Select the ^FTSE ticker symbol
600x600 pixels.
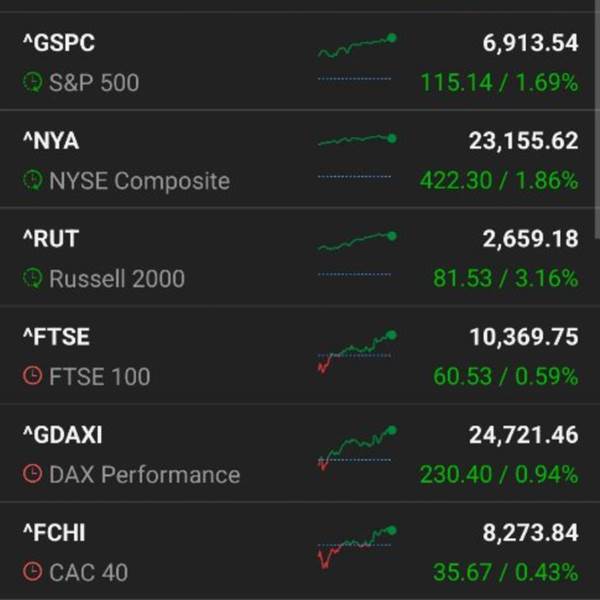57,337
